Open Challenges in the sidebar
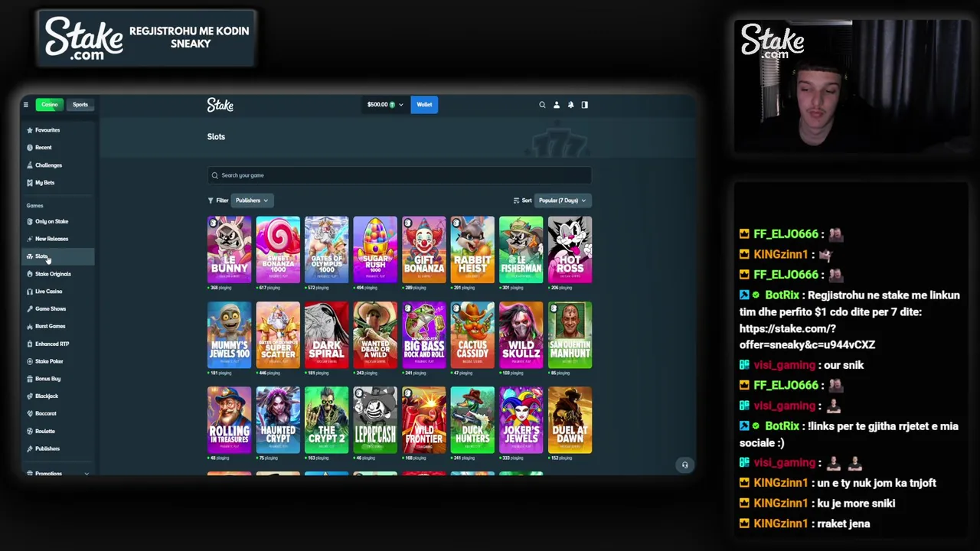Image resolution: width=980 pixels, height=551 pixels. click(58, 165)
